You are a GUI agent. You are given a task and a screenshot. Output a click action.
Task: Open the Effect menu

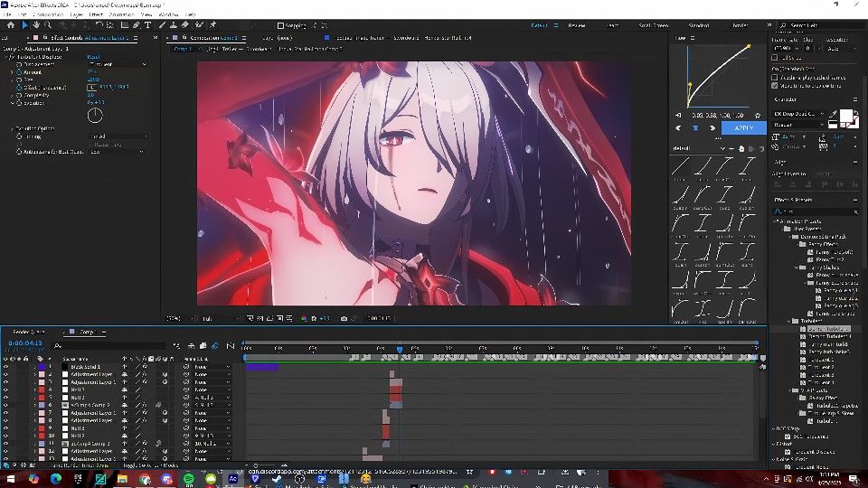tap(96, 14)
